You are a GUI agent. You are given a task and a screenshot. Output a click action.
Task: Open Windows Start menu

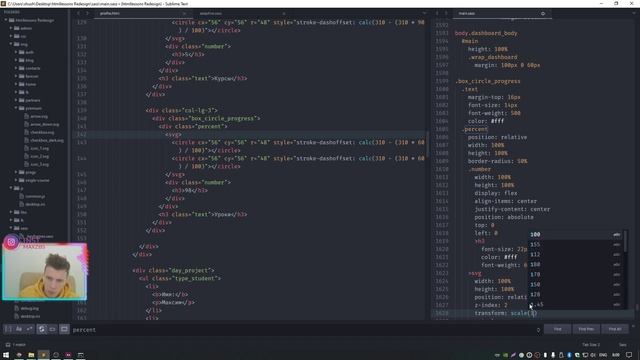(6, 355)
